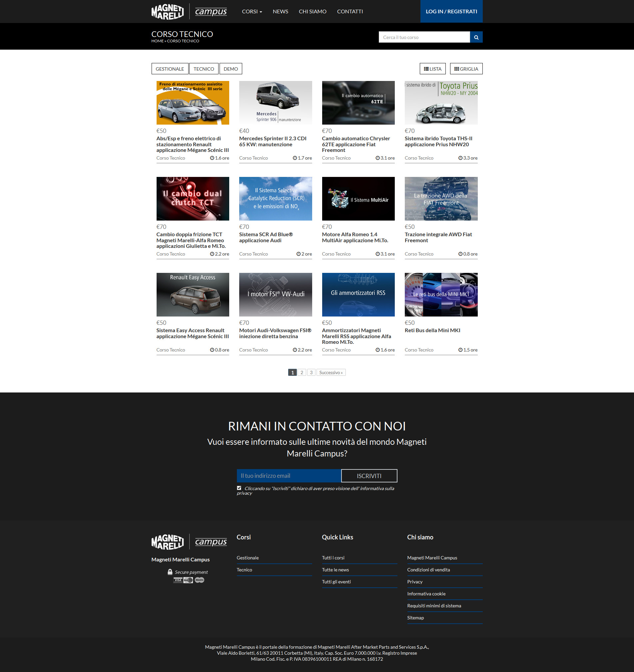Open Tutti i corsi quick link

click(x=333, y=558)
